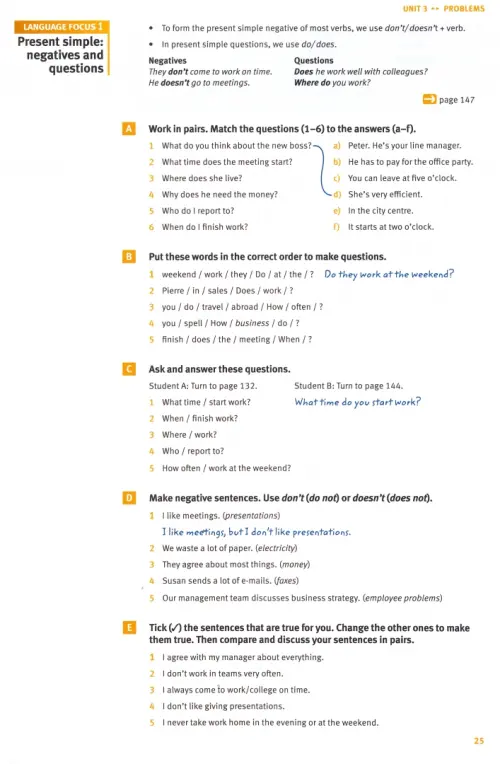Click the page number 25
This screenshot has height=764, width=500.
(479, 741)
